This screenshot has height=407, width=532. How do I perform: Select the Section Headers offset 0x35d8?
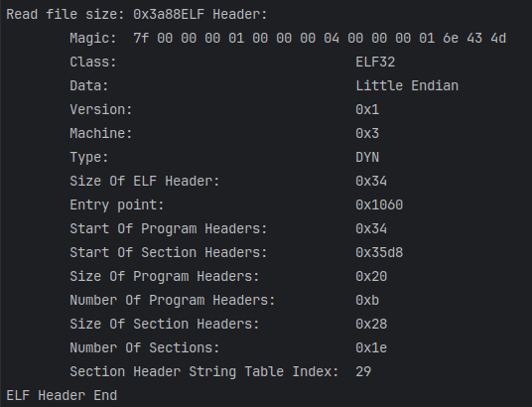[x=379, y=252]
